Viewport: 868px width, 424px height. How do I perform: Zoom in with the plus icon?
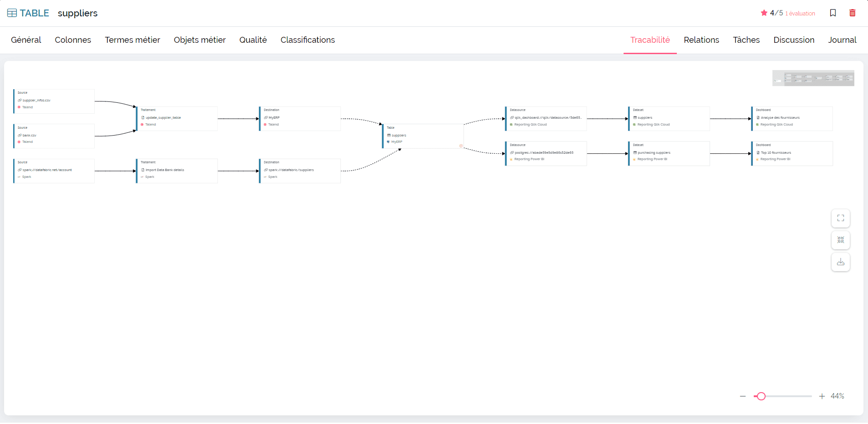822,396
